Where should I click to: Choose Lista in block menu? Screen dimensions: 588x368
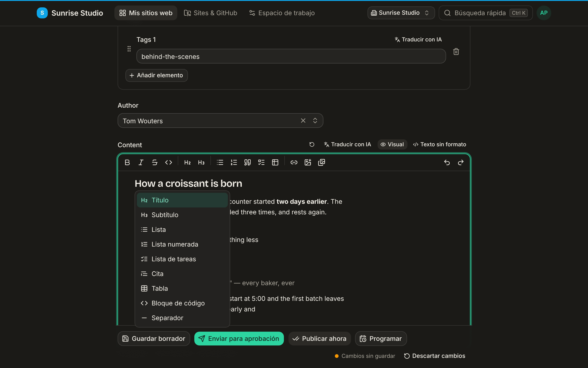[182, 230]
